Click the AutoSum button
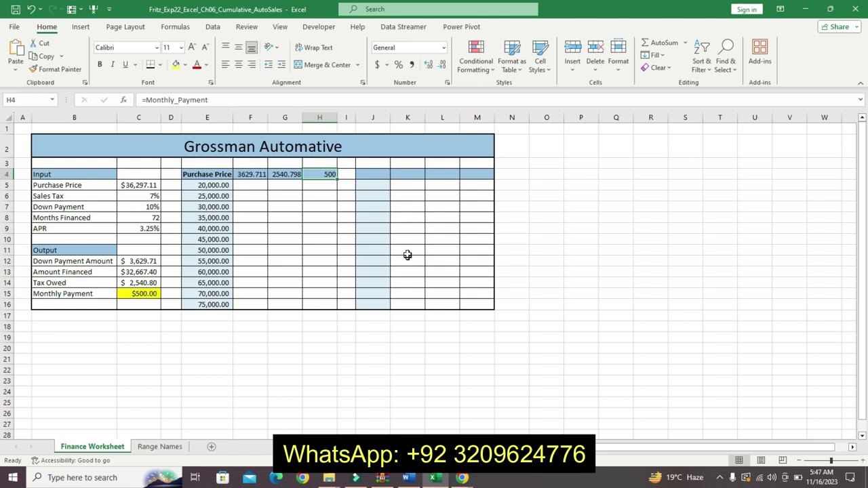The image size is (868, 488). [x=659, y=43]
